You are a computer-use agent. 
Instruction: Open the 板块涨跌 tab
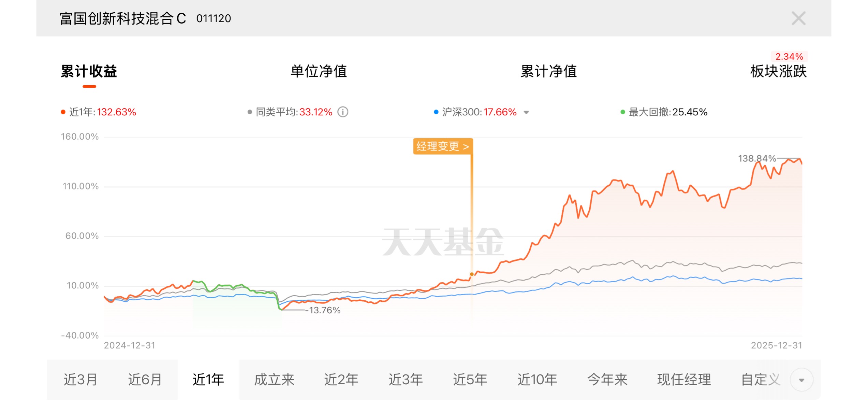point(778,71)
